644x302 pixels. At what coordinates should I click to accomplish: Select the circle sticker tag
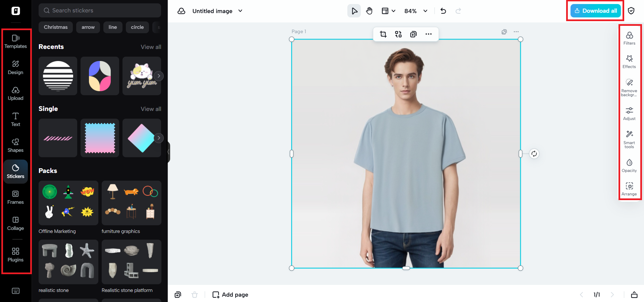(x=137, y=27)
